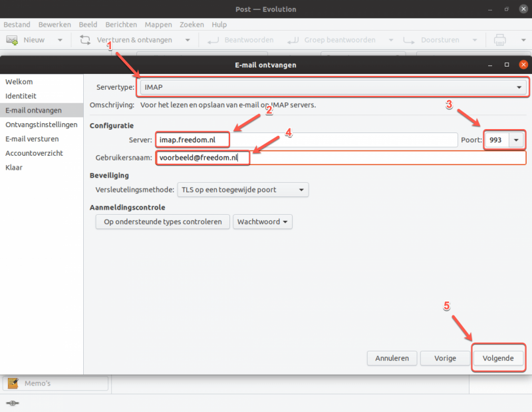Screen dimensions: 532x412
Task: Click the Gebruikersnaam input field
Action: click(x=341, y=158)
